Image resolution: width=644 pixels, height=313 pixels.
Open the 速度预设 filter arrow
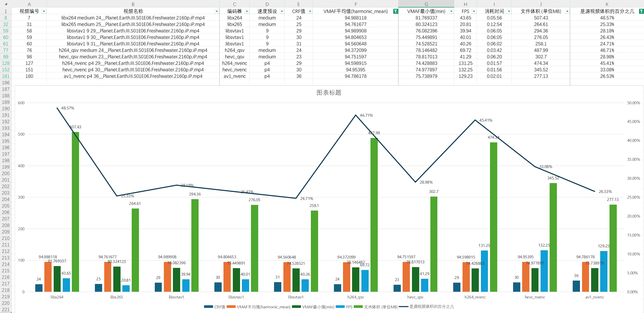[x=282, y=11]
